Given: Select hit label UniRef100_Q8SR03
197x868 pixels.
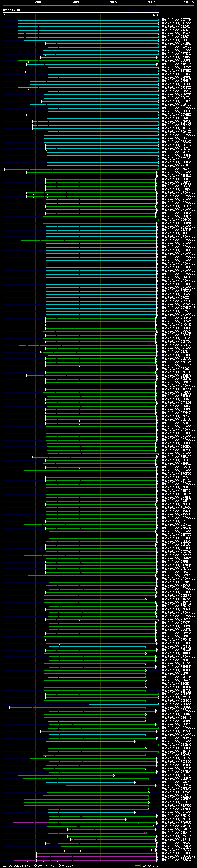Looking at the screenshot, I should pos(177,745).
